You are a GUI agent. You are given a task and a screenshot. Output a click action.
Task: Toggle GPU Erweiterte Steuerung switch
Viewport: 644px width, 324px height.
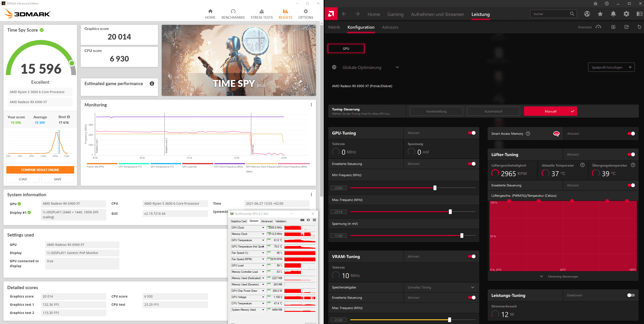[x=472, y=164]
